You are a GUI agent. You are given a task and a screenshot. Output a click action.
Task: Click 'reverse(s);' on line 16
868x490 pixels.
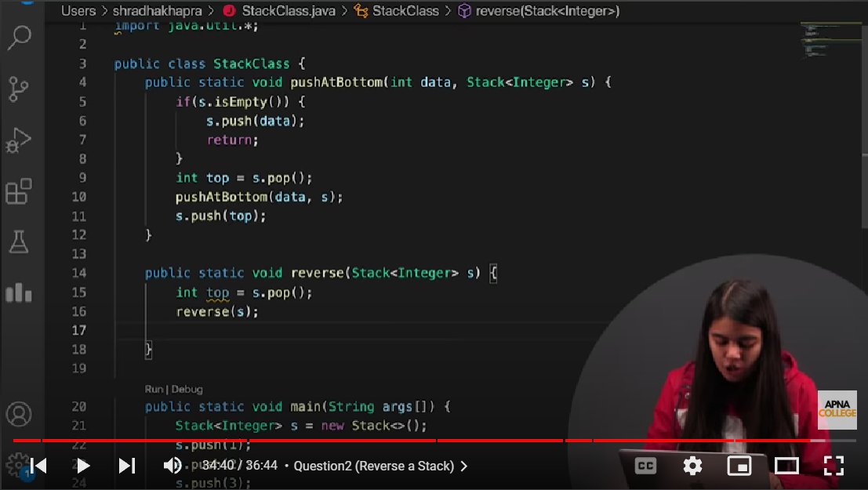tap(217, 312)
